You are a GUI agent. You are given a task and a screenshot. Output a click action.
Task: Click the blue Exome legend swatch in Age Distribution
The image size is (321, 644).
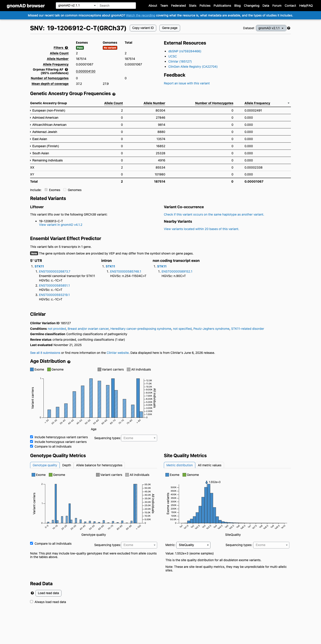click(x=32, y=369)
